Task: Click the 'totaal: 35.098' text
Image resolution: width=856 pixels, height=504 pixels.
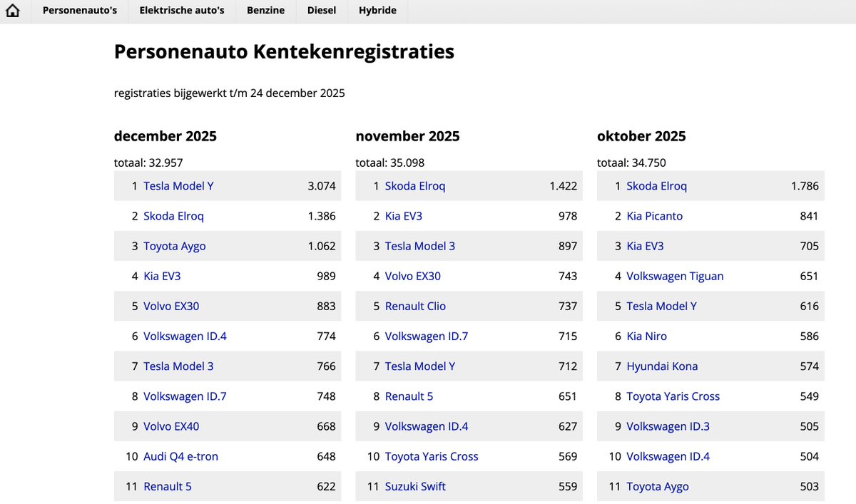Action: [390, 163]
